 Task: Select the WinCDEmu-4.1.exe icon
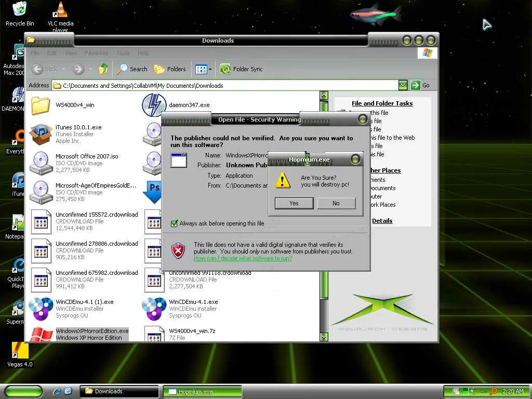(x=154, y=309)
